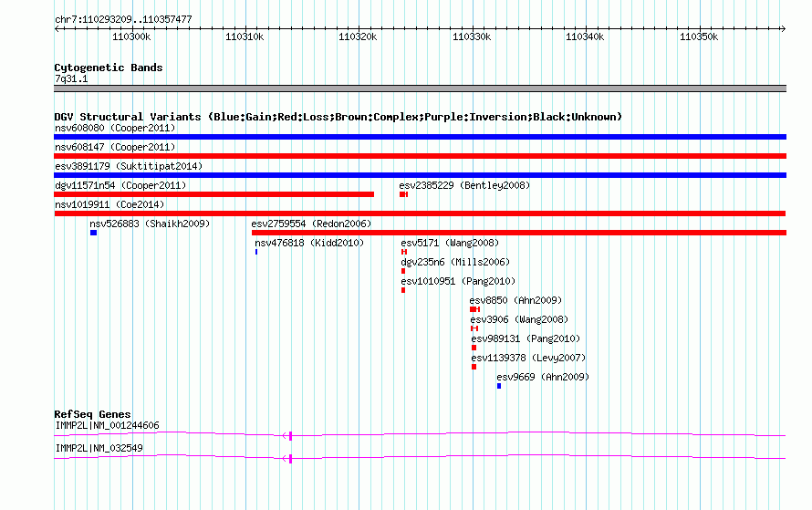Click the esv989131 (Pang2010) red marker

pos(474,348)
